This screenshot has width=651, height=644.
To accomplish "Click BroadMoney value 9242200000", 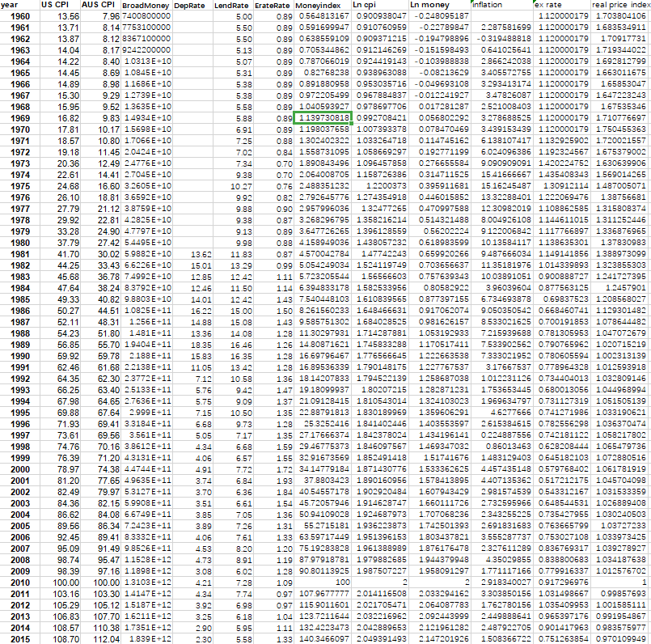I will (146, 50).
